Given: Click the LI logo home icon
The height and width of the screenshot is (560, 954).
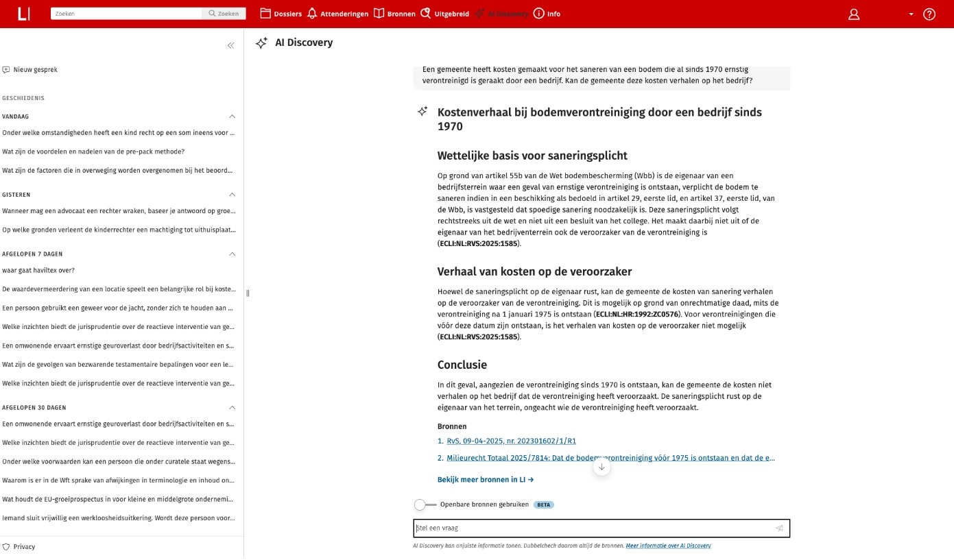Looking at the screenshot, I should [23, 14].
